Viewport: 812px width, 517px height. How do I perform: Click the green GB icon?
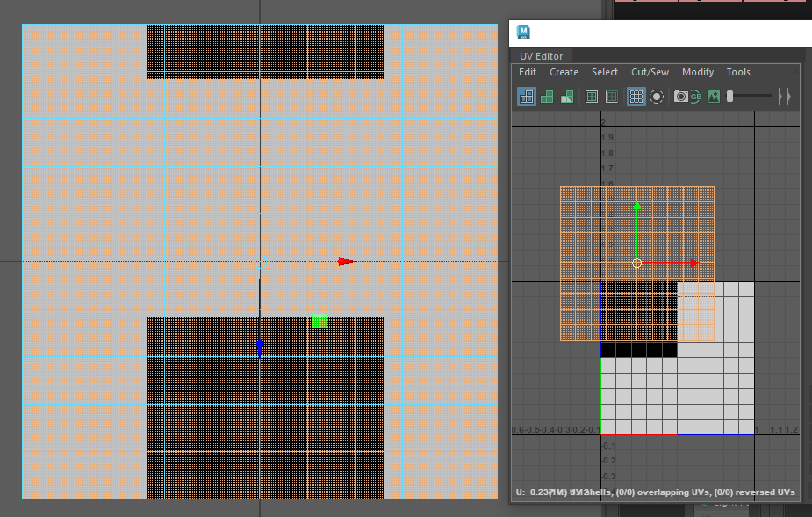[695, 97]
